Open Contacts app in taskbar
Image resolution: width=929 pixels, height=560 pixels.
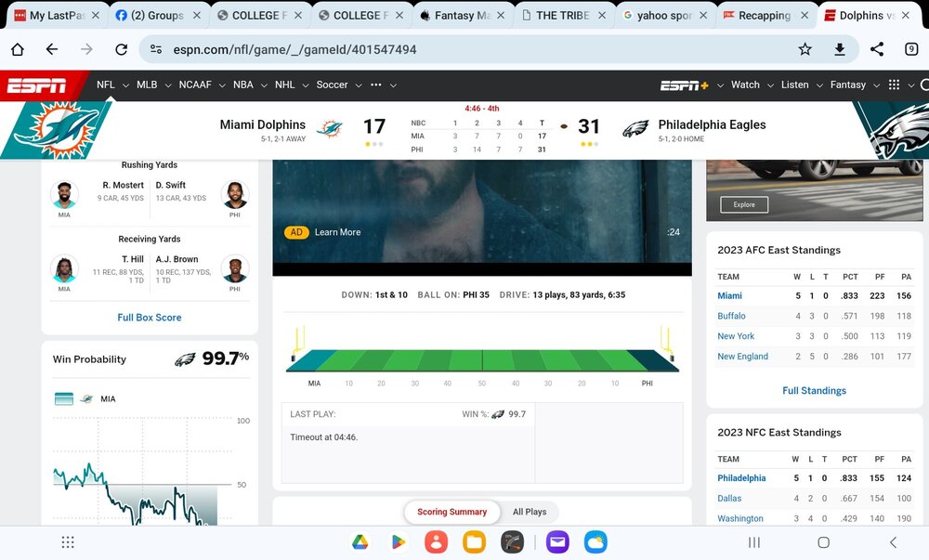pos(436,542)
